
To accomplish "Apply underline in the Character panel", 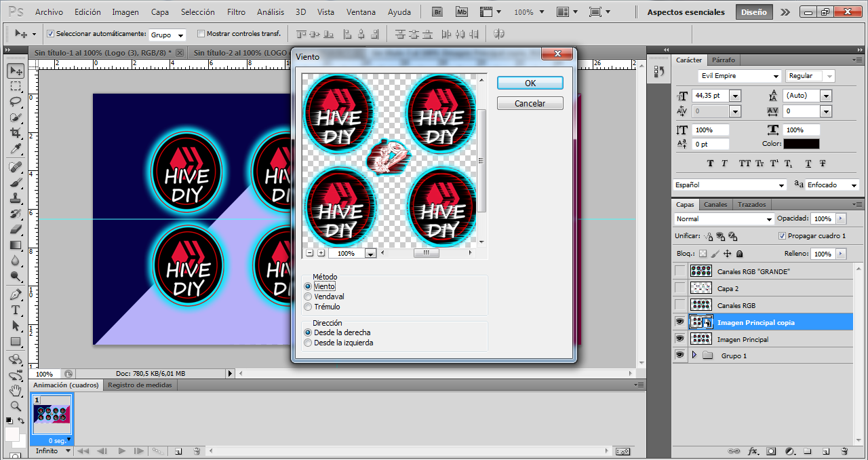I will coord(808,164).
